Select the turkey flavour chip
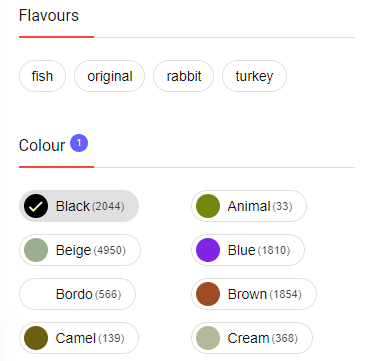 (x=254, y=76)
